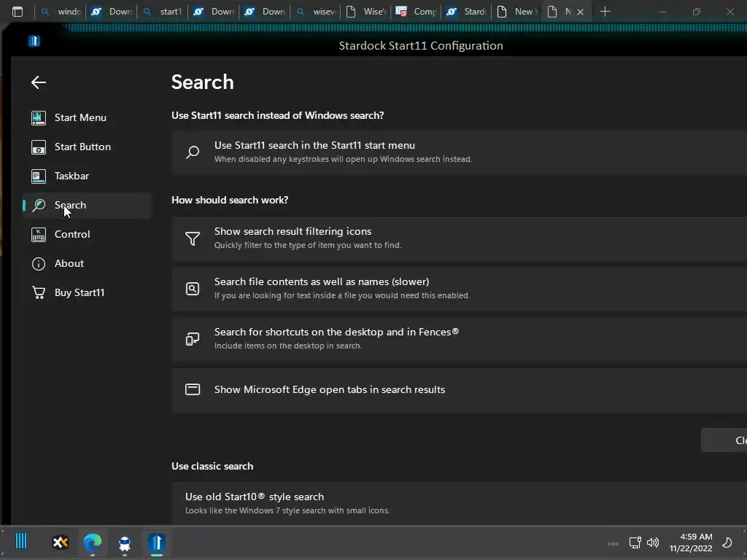Click the Edge open tabs window icon
Viewport: 747px width, 560px height.
coord(193,389)
